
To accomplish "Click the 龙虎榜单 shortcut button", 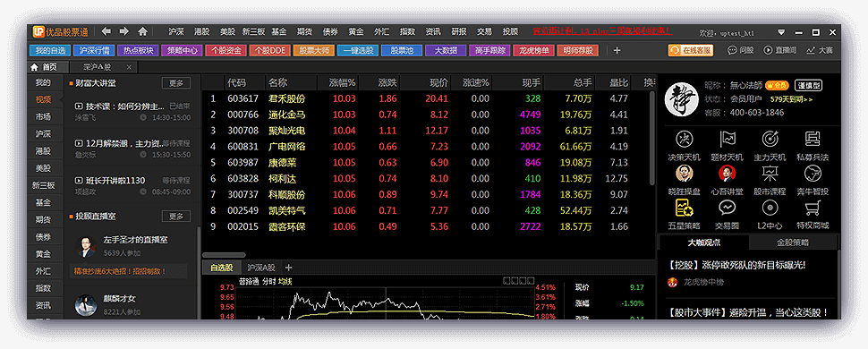I will point(533,50).
